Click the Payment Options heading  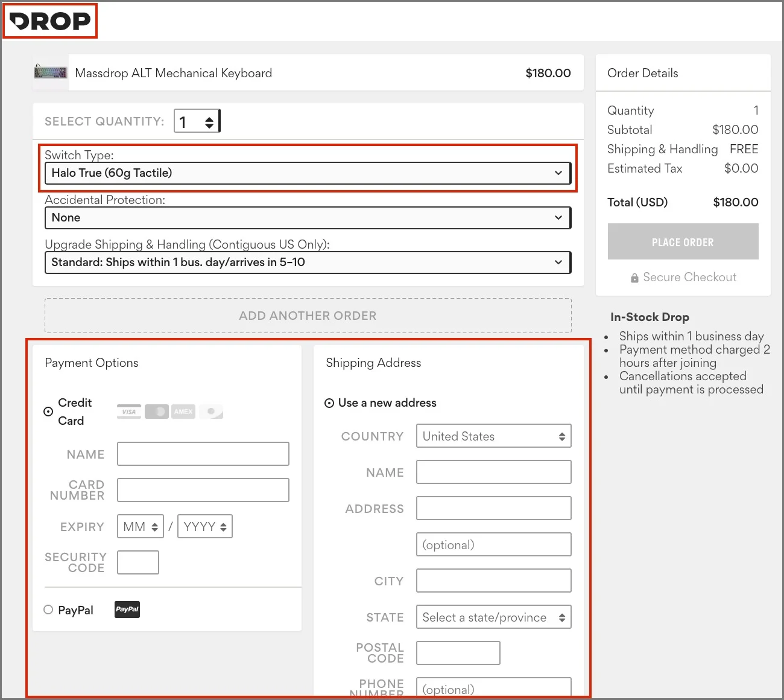point(92,363)
